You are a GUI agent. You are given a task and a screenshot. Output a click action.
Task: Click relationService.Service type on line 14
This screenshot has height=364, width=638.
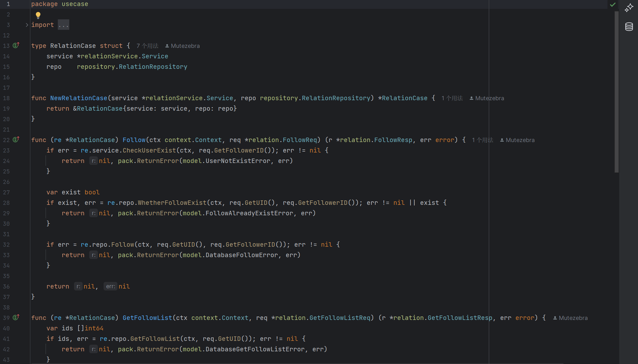click(124, 56)
